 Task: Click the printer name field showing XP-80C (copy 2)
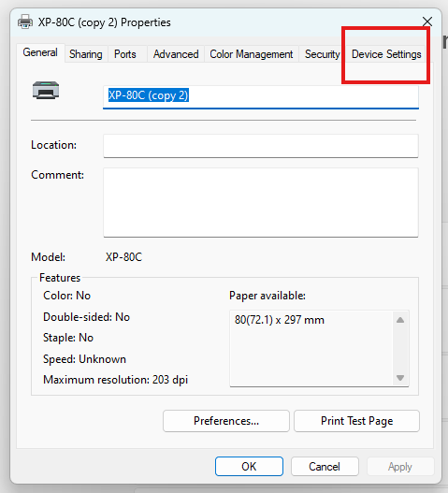pos(261,97)
